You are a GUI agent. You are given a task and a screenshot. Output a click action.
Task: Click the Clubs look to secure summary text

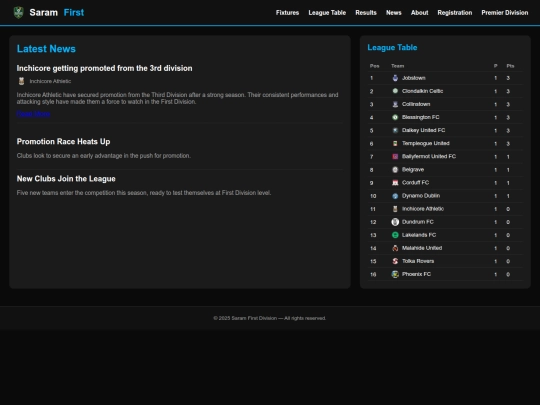tap(104, 156)
